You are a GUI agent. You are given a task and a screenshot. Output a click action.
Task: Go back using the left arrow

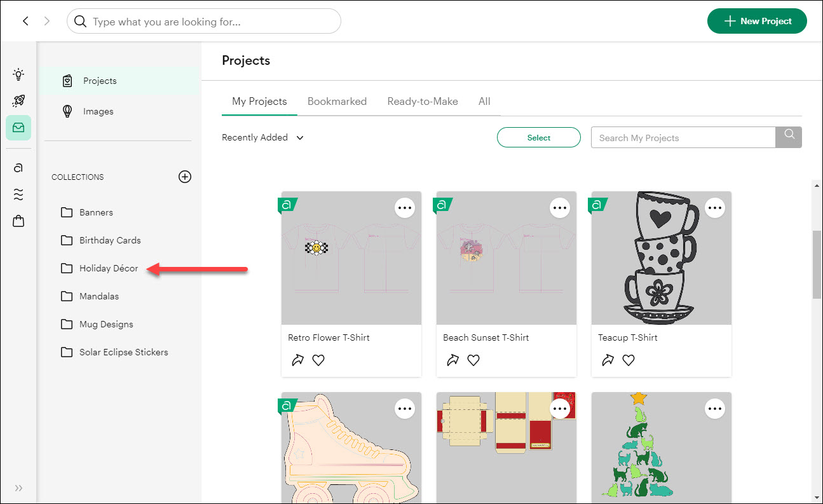(x=25, y=21)
